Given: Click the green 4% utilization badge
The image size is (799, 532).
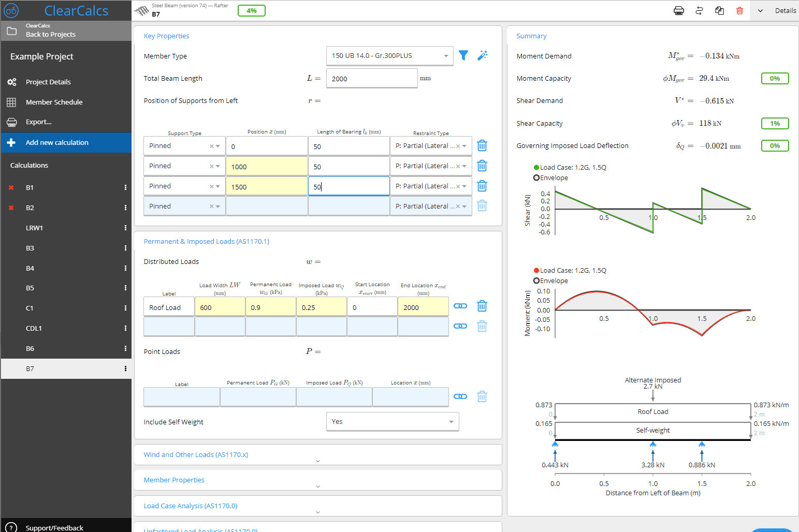Looking at the screenshot, I should pos(252,10).
